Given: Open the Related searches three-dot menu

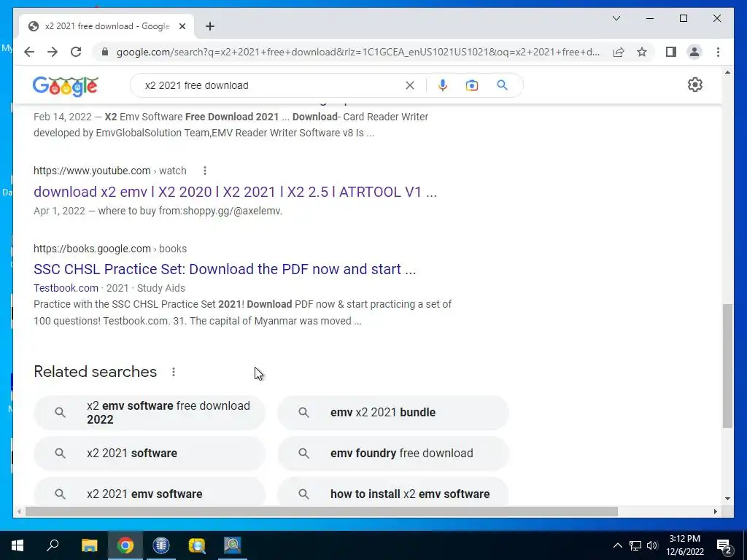Looking at the screenshot, I should click(174, 372).
